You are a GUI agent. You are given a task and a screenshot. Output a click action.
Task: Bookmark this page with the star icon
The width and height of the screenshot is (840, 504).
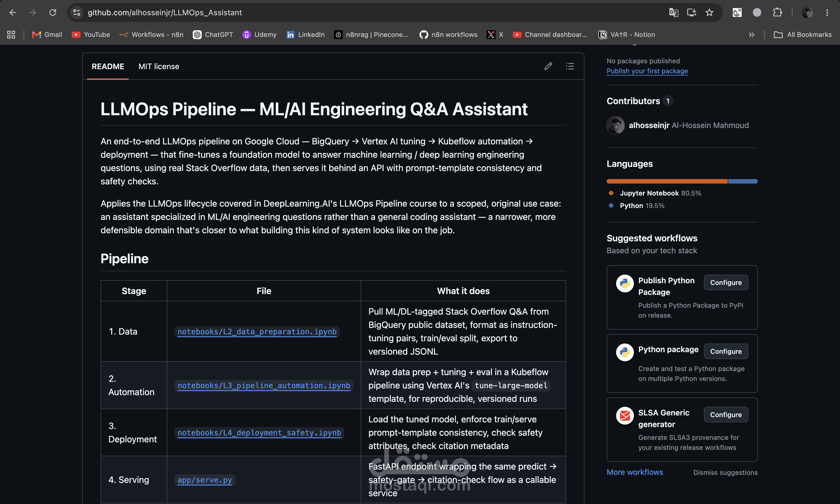(709, 12)
